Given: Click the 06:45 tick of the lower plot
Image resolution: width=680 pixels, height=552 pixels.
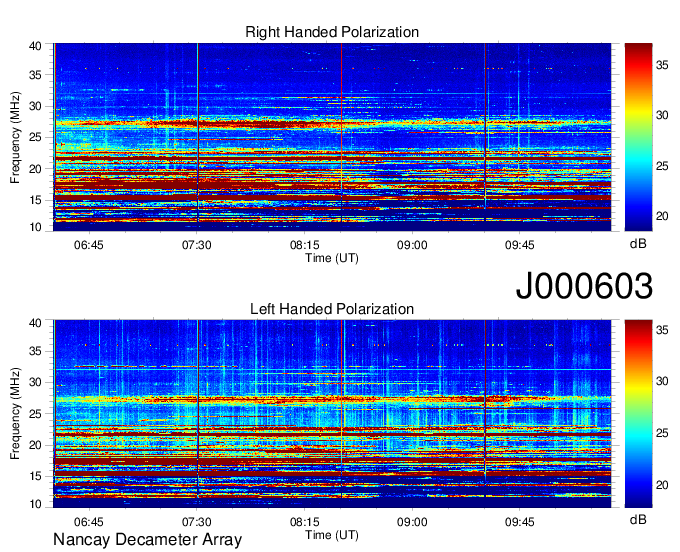Looking at the screenshot, I should click(88, 522).
